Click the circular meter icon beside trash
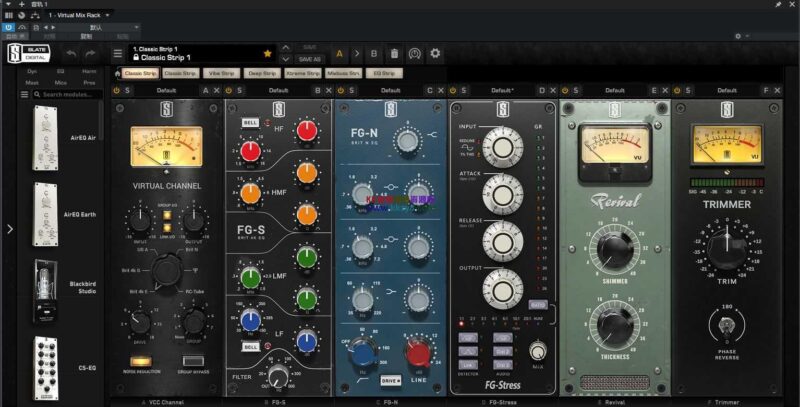800x407 pixels. pyautogui.click(x=415, y=53)
